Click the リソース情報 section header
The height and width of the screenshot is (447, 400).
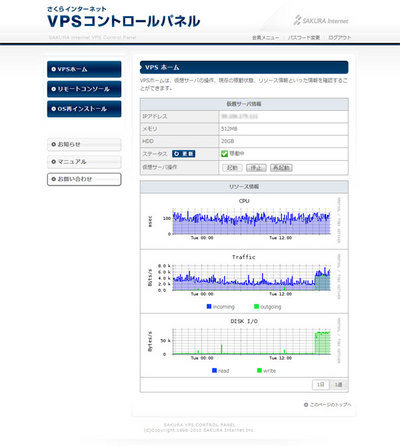pyautogui.click(x=244, y=187)
